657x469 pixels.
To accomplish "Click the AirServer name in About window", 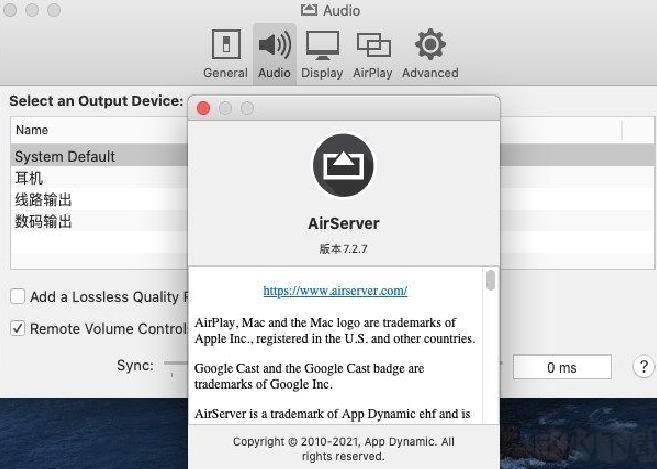I will coord(344,223).
